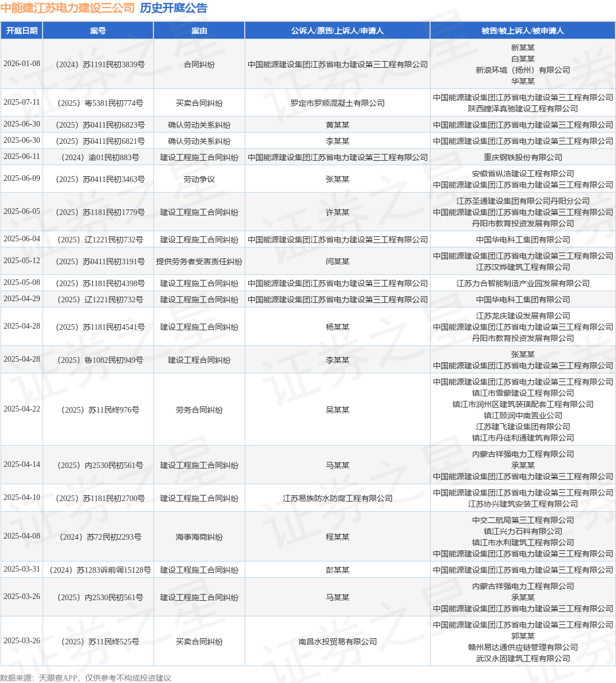Screen dimensions: 616x683
Task: Click the date 2025-04-08
Action: 22,536
